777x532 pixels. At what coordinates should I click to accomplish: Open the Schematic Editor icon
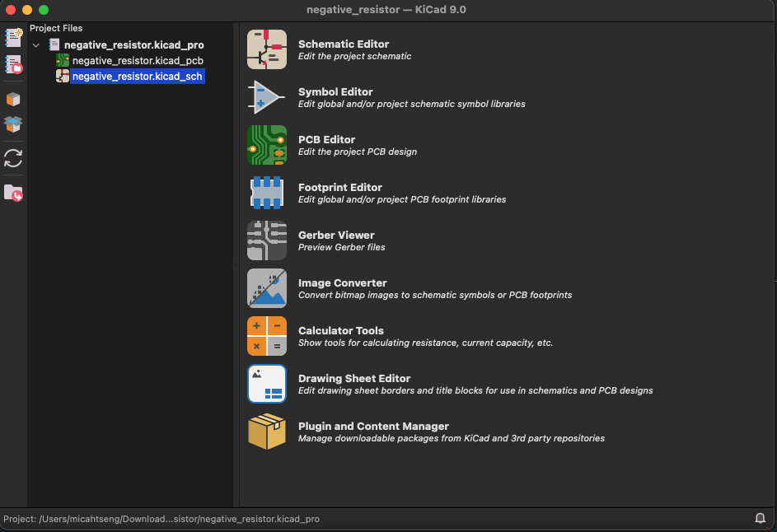click(267, 49)
